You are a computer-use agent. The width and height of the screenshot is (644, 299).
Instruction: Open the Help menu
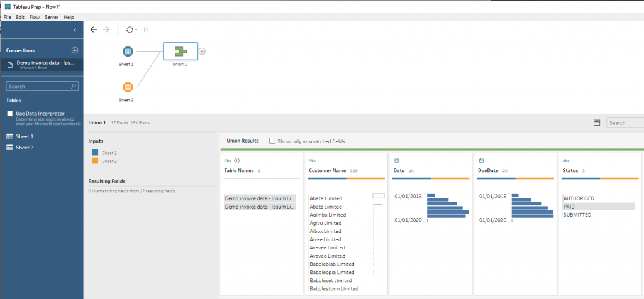click(x=69, y=17)
